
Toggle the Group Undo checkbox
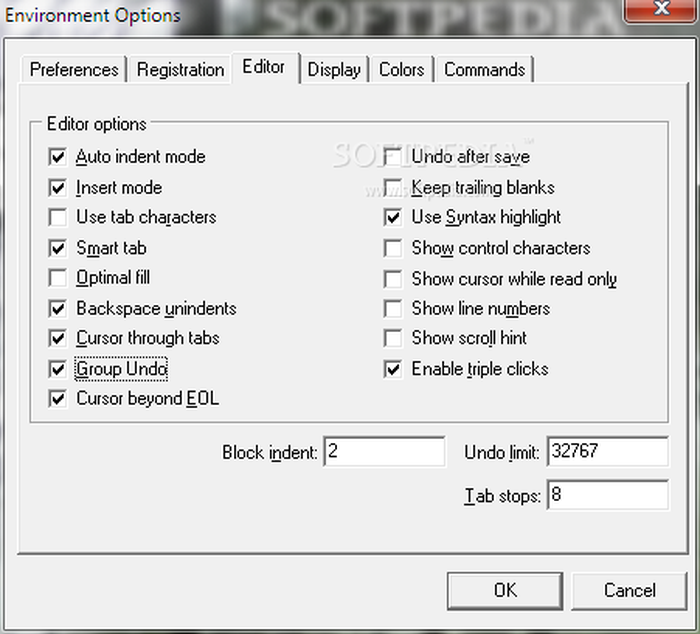[x=58, y=369]
